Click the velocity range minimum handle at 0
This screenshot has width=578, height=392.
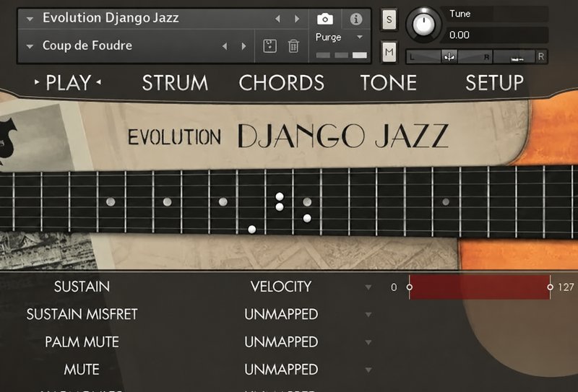pos(409,287)
